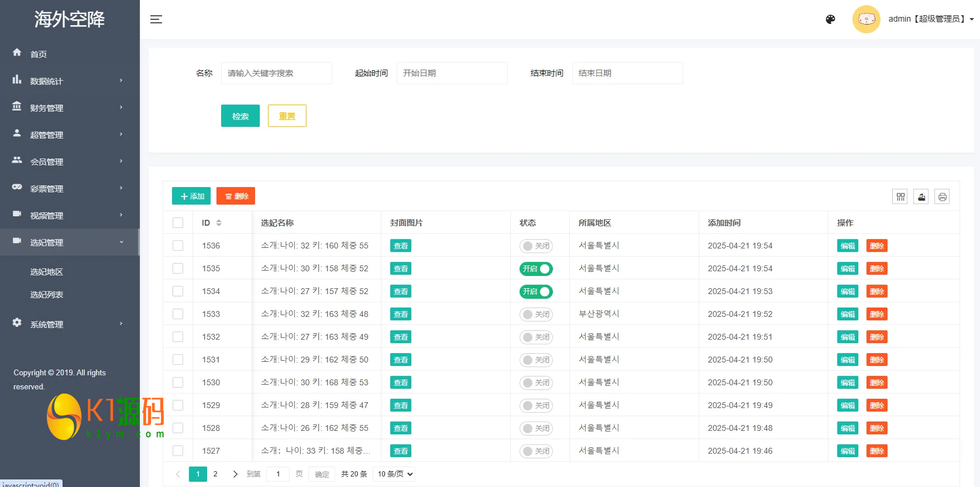
Task: Click the 选妃管理 camera icon
Action: point(17,241)
